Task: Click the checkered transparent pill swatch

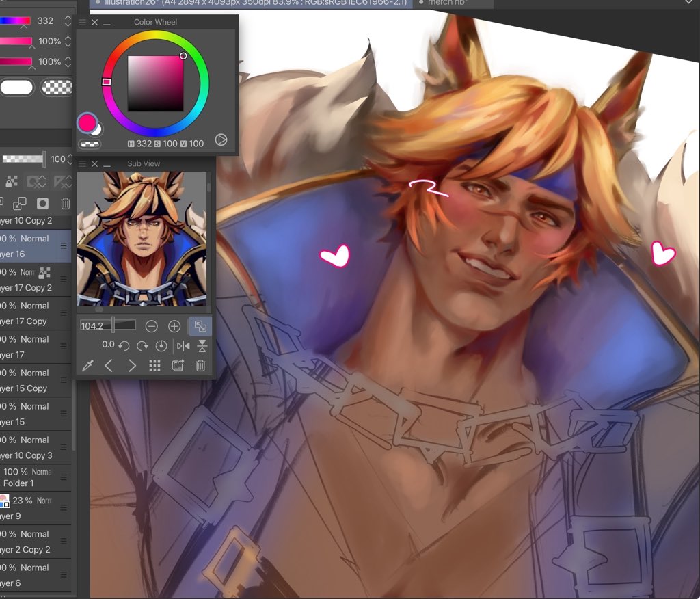Action: 57,88
